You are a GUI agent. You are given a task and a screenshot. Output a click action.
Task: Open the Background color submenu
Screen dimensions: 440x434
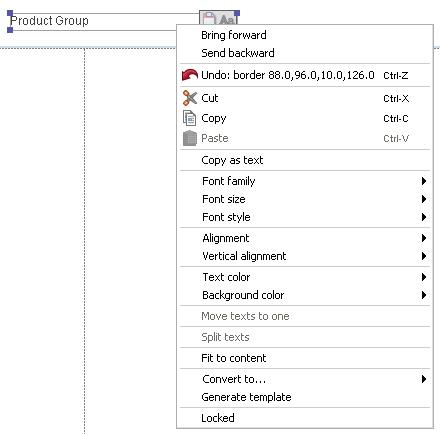click(x=305, y=295)
